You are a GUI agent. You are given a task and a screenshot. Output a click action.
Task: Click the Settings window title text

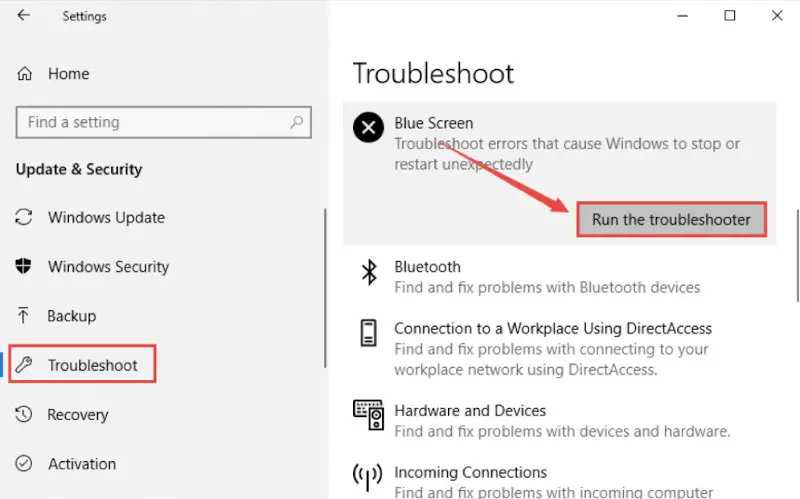click(85, 16)
